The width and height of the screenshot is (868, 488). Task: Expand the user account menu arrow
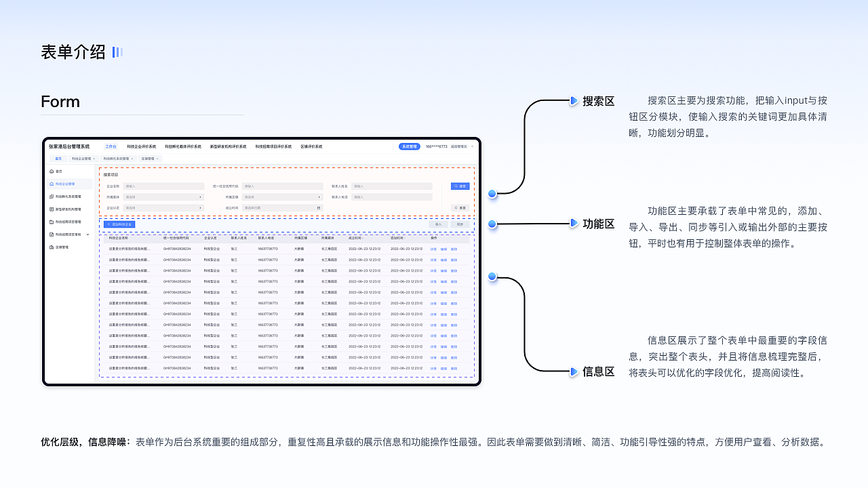tap(472, 146)
